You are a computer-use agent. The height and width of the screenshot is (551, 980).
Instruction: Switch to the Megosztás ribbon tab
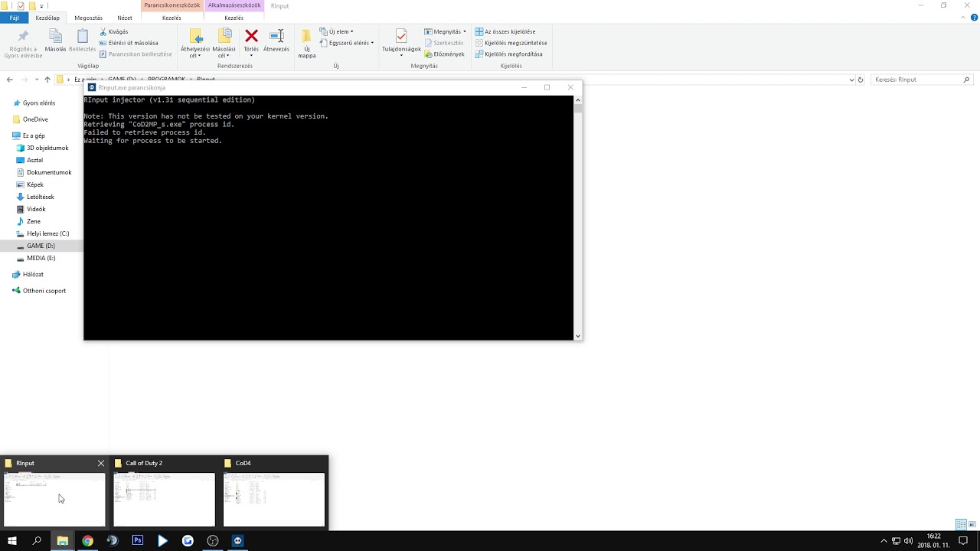(88, 18)
